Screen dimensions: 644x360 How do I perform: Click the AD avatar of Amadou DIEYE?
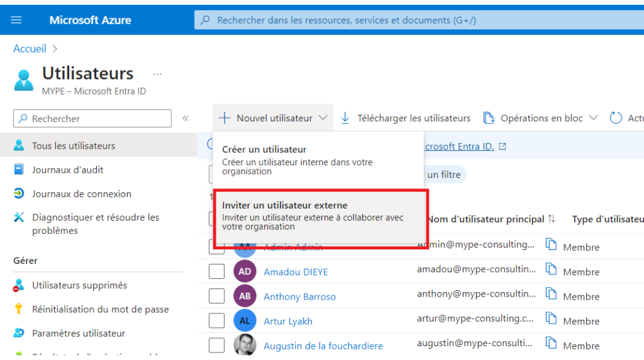point(245,271)
